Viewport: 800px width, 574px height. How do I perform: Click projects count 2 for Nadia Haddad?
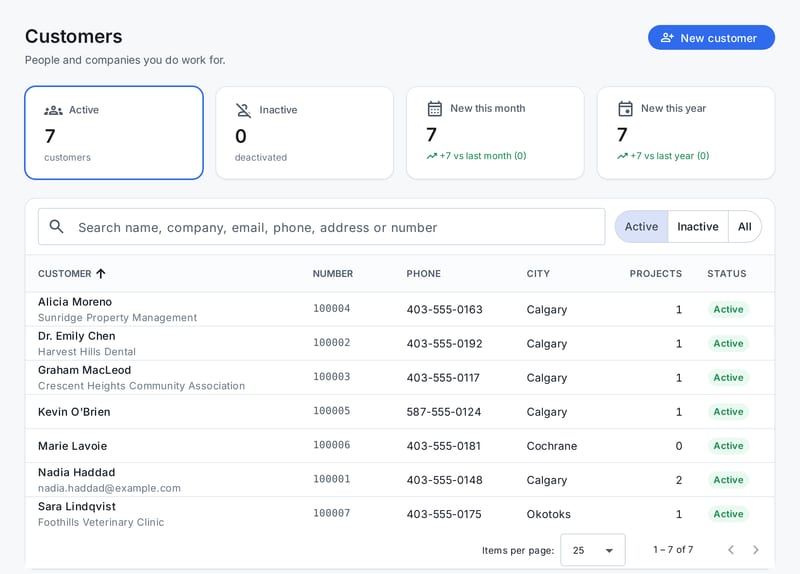(679, 480)
